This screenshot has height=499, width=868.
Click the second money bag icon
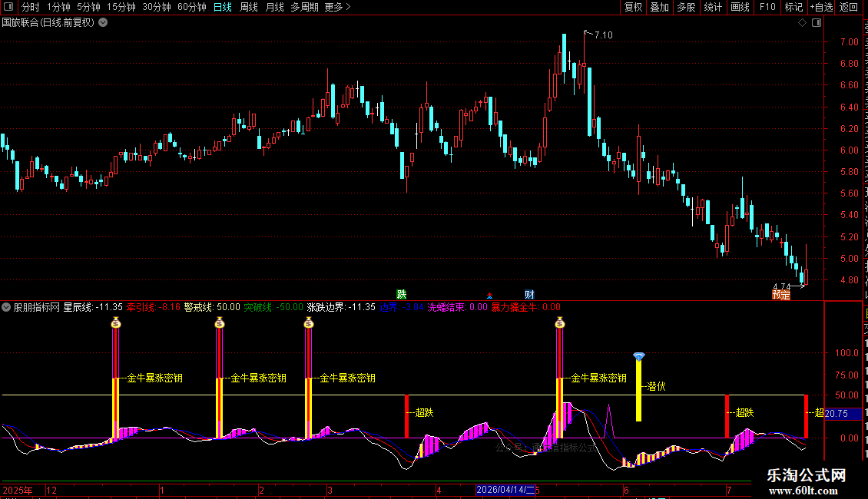220,322
